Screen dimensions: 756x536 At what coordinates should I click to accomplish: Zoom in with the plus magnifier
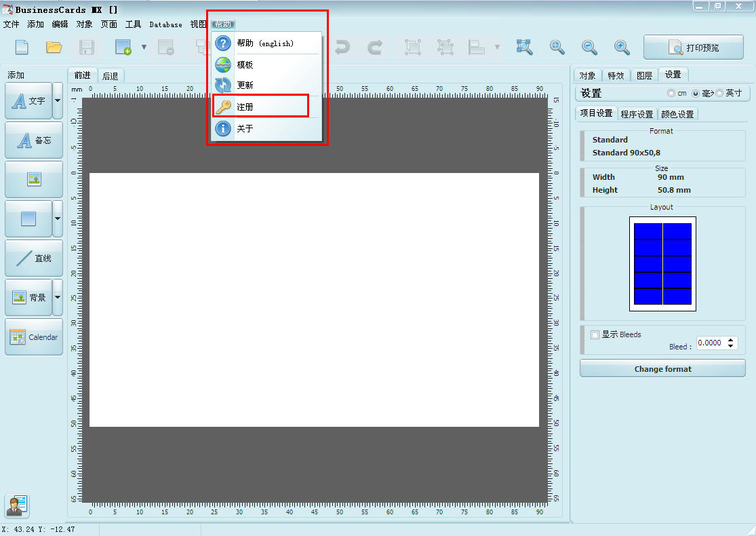(x=622, y=47)
